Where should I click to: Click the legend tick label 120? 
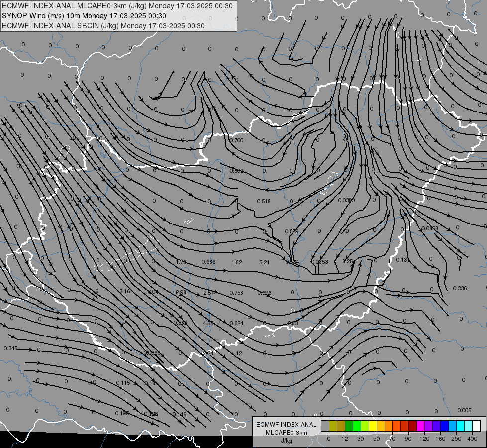tap(424, 439)
